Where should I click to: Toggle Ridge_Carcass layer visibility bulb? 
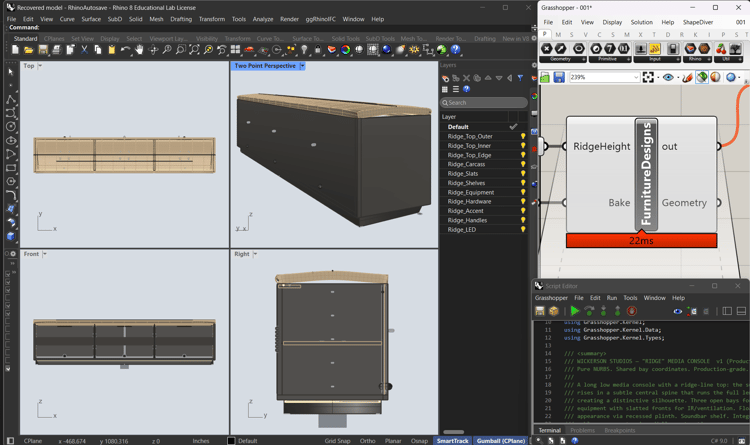coord(523,164)
